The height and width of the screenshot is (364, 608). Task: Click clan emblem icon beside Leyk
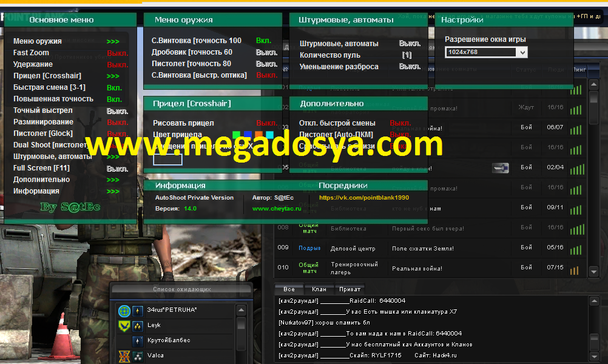pyautogui.click(x=124, y=326)
